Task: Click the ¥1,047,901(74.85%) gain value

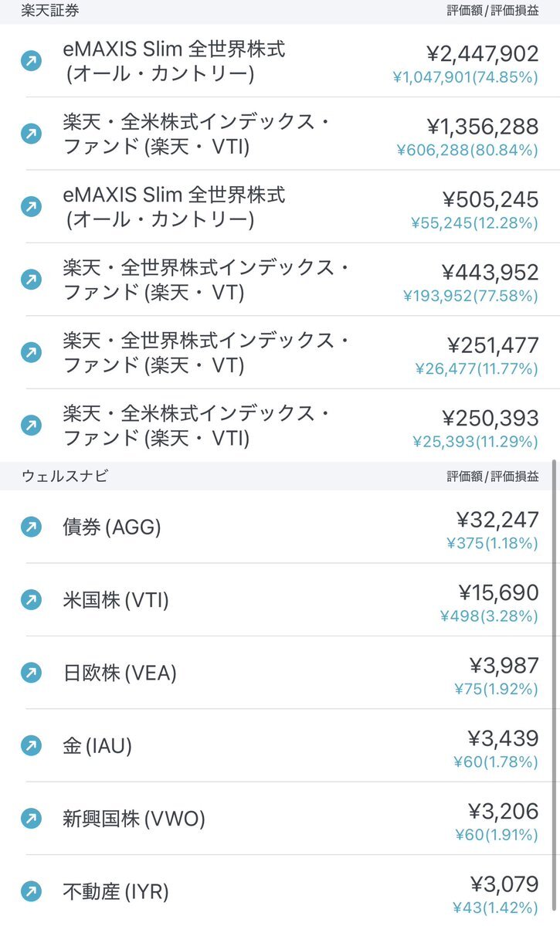Action: [466, 77]
